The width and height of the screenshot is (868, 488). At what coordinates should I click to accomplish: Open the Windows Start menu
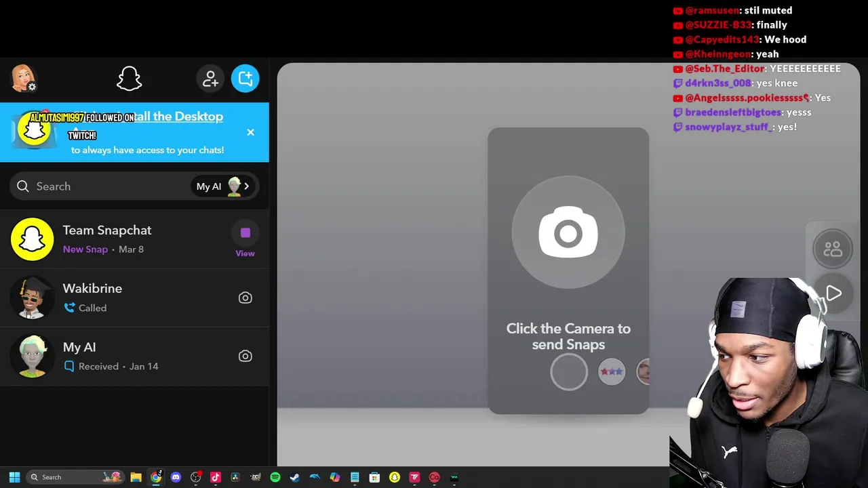tap(14, 477)
